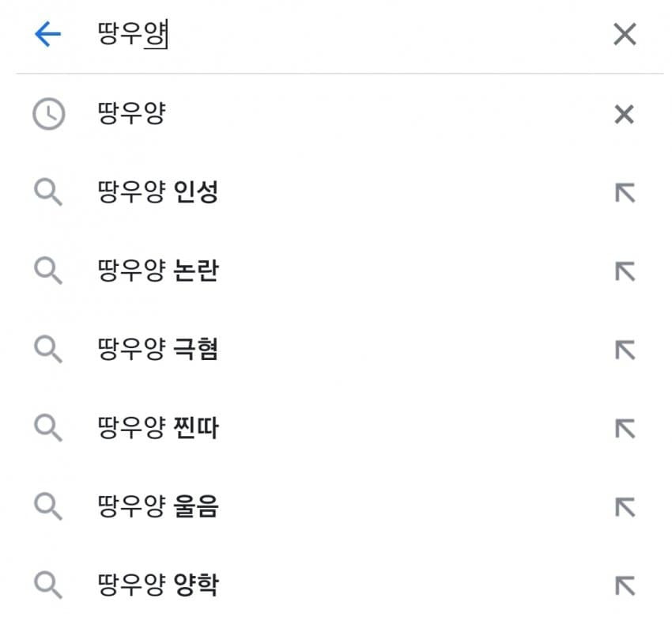Focus the search input containing 땅우양

point(343,34)
